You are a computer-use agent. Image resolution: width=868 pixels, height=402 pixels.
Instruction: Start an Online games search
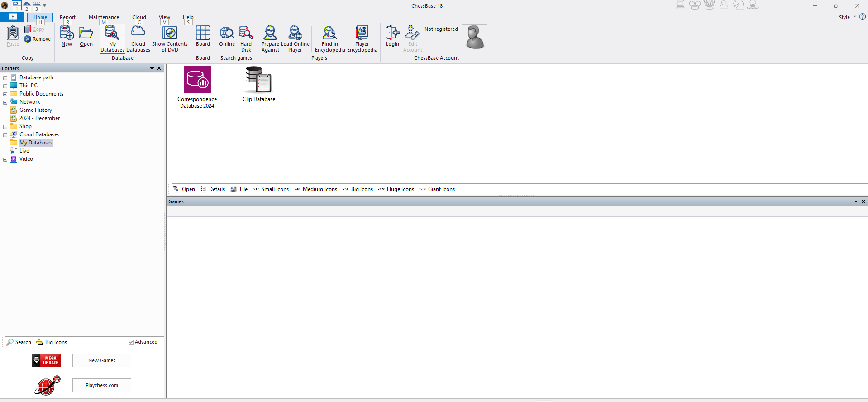(x=227, y=36)
